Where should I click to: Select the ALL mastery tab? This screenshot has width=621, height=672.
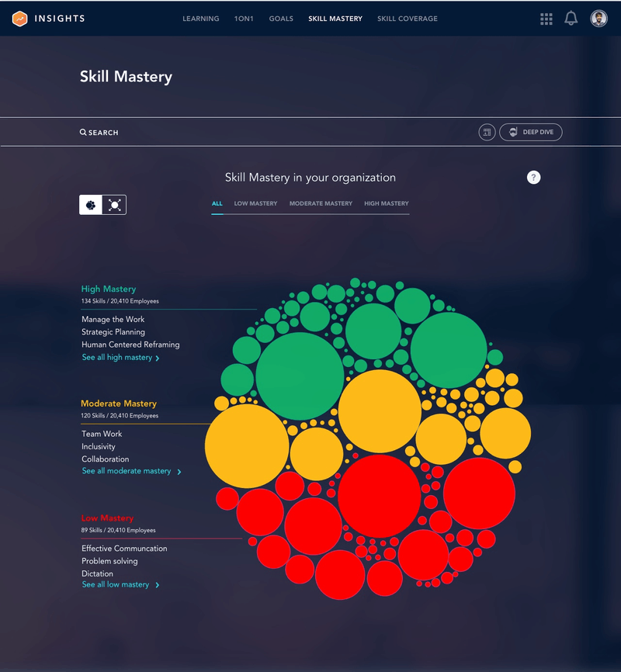217,203
